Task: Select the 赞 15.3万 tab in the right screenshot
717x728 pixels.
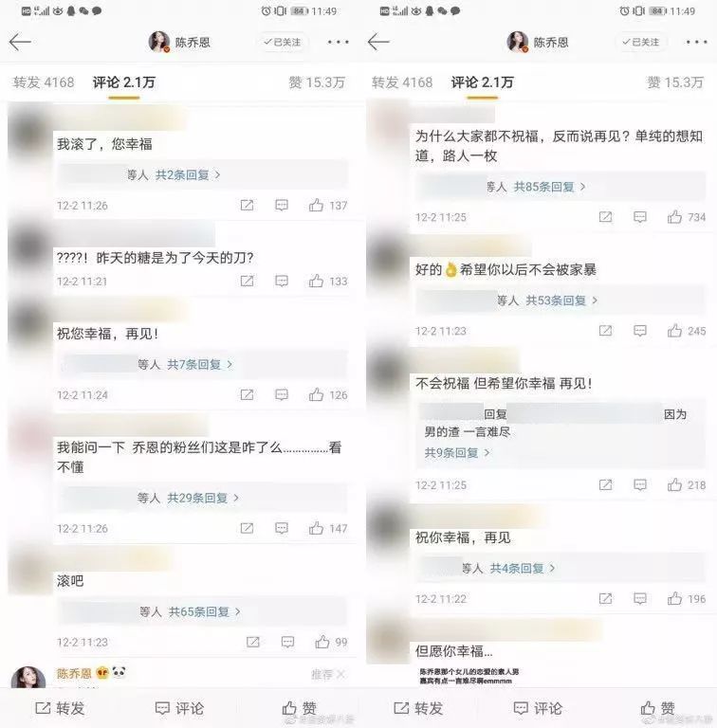Action: [675, 82]
